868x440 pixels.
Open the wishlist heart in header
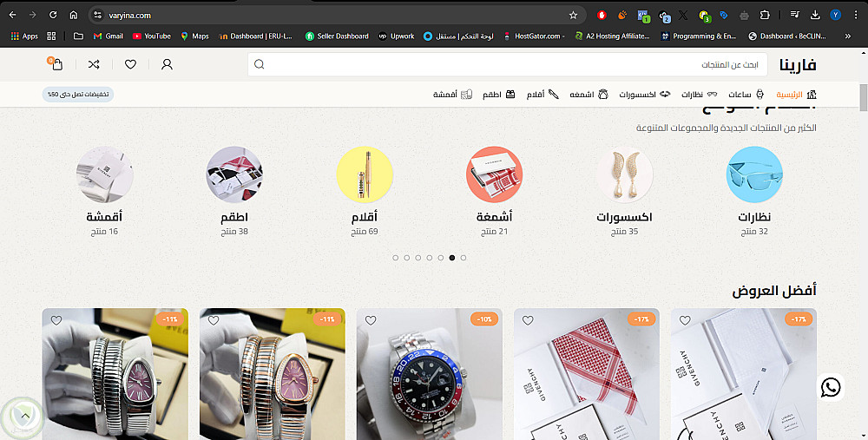pos(131,64)
